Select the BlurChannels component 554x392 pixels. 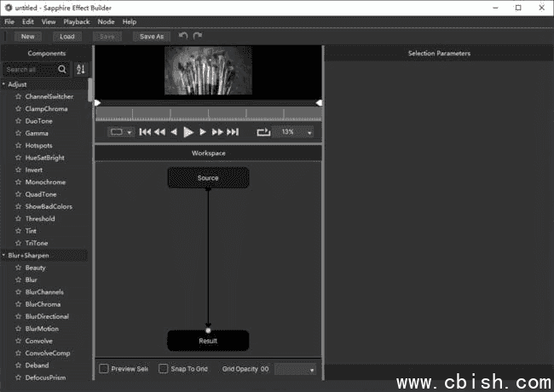(x=44, y=292)
